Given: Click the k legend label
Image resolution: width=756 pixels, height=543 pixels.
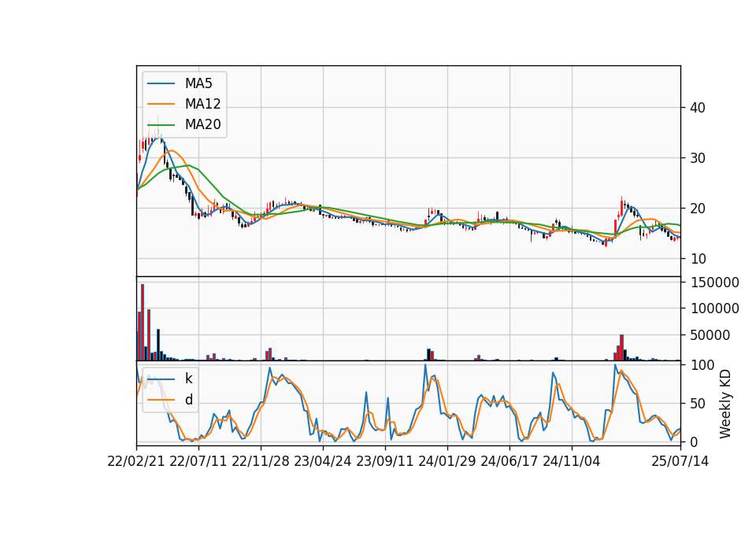Looking at the screenshot, I should [188, 379].
